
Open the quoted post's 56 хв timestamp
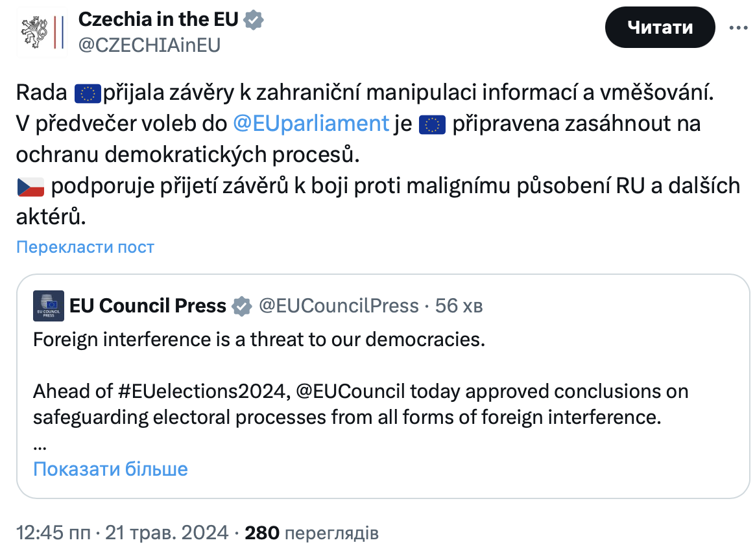(x=459, y=306)
